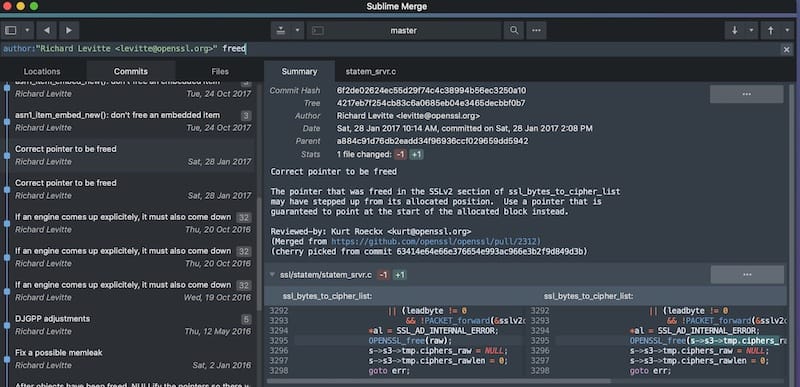Clear the search with the X button
The image size is (800, 387).
point(787,49)
